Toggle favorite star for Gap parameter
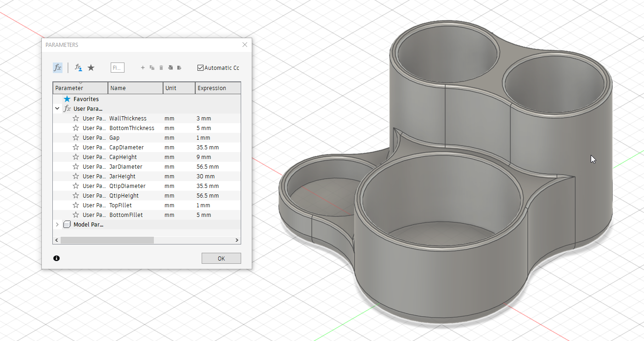 pyautogui.click(x=76, y=138)
